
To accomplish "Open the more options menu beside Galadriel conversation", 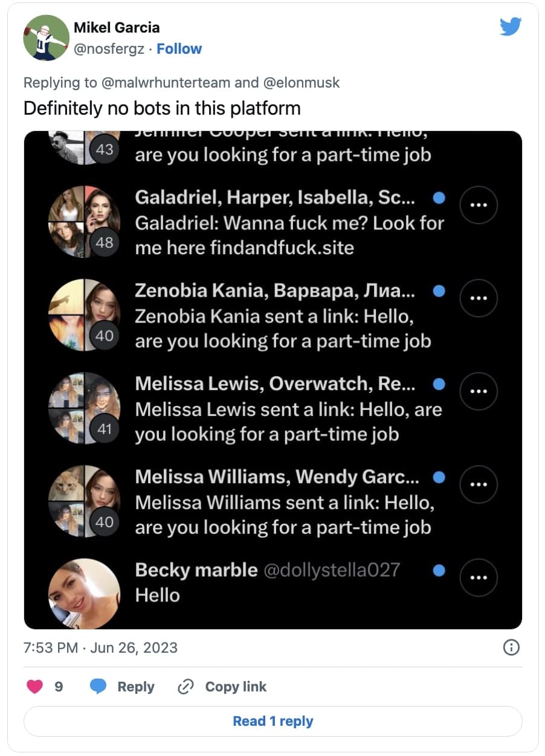I will [479, 205].
